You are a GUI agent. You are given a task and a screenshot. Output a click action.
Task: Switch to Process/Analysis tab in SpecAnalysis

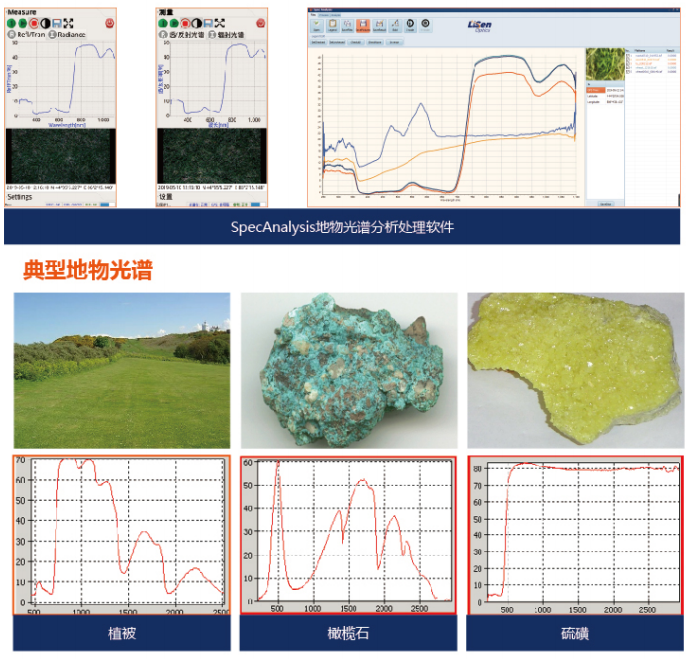click(x=329, y=15)
